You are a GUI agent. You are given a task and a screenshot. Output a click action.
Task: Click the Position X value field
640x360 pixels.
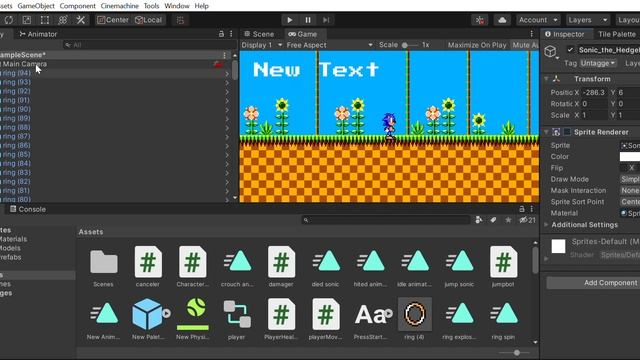click(x=595, y=93)
